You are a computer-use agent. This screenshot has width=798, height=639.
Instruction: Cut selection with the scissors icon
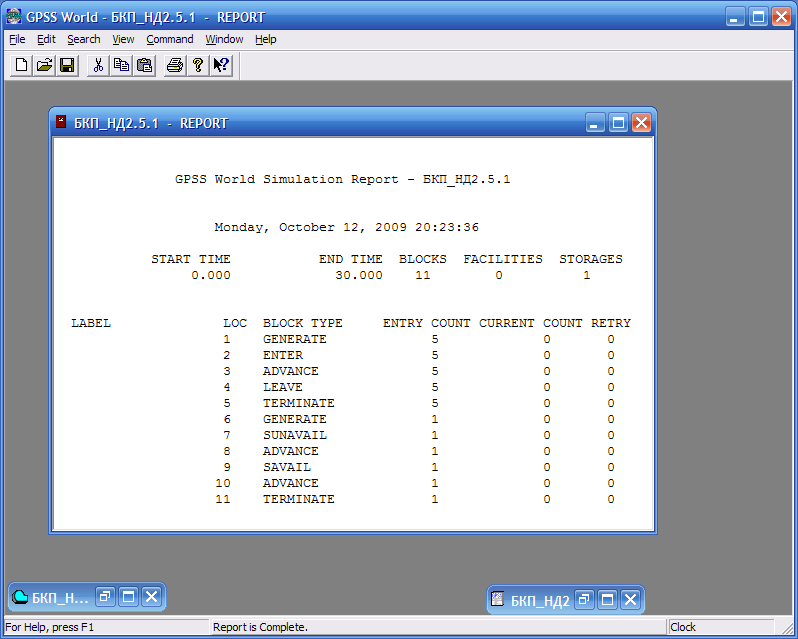(x=98, y=66)
